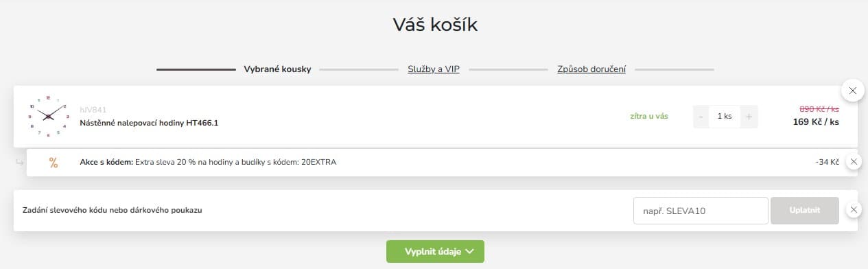Remove the 20EXTRA promo discount row
Image resolution: width=868 pixels, height=269 pixels.
[853, 162]
